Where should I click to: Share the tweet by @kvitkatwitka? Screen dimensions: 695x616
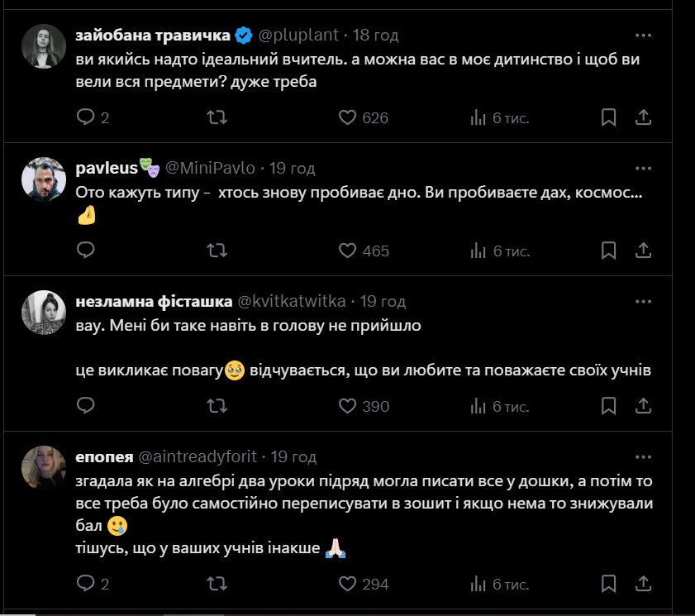[x=644, y=406]
